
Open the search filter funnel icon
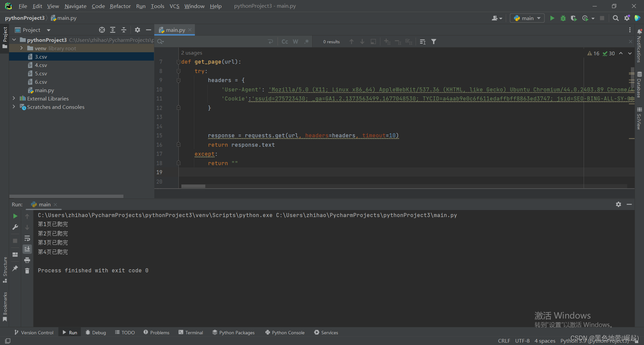pyautogui.click(x=434, y=42)
